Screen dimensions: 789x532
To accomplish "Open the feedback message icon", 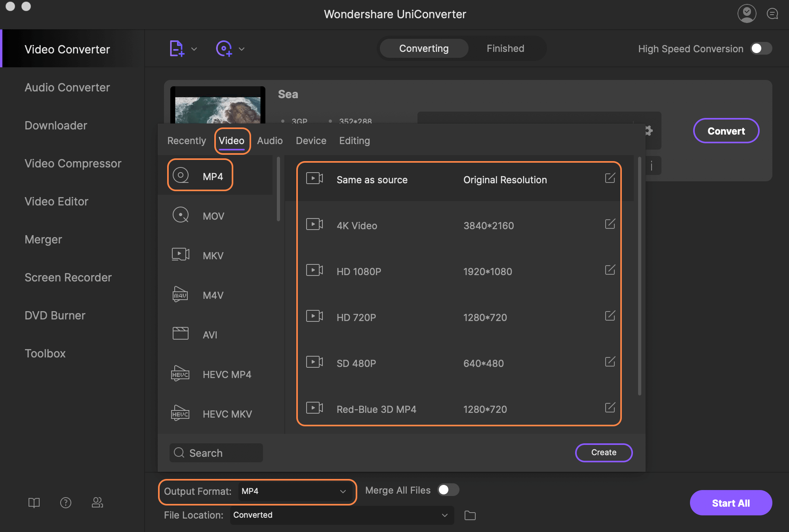I will pos(772,14).
